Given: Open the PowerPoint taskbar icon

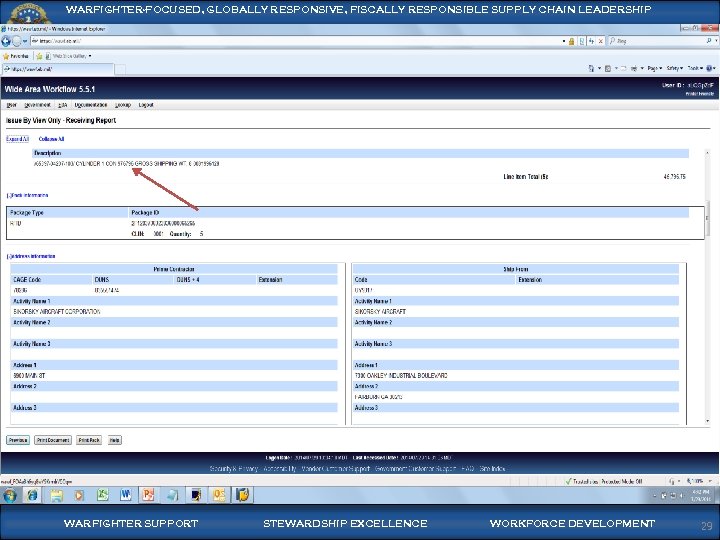Looking at the screenshot, I should [148, 495].
